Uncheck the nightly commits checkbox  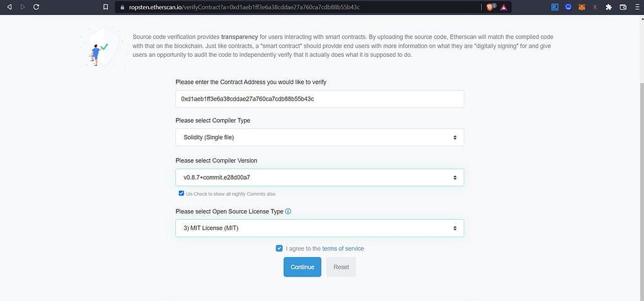coord(181,193)
